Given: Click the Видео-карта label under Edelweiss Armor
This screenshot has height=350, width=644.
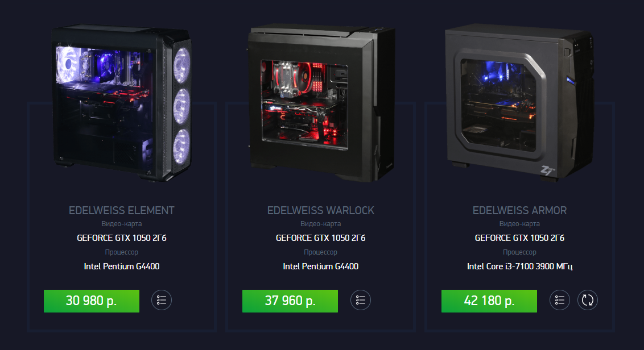Looking at the screenshot, I should coord(519,224).
